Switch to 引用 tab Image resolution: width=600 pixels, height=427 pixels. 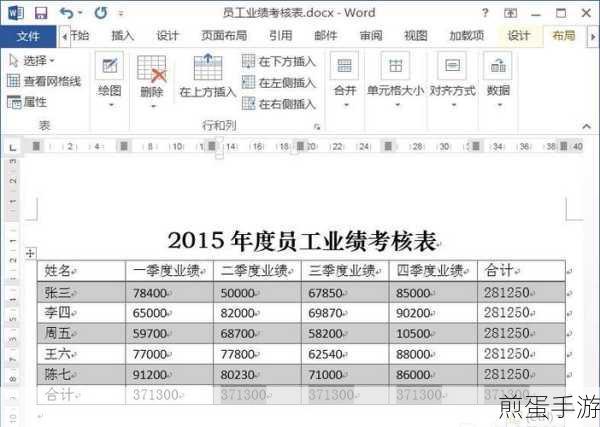[x=280, y=36]
